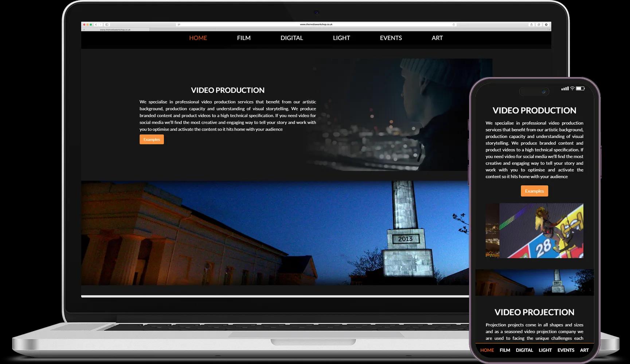Open Reader view icon in address bar

click(179, 25)
